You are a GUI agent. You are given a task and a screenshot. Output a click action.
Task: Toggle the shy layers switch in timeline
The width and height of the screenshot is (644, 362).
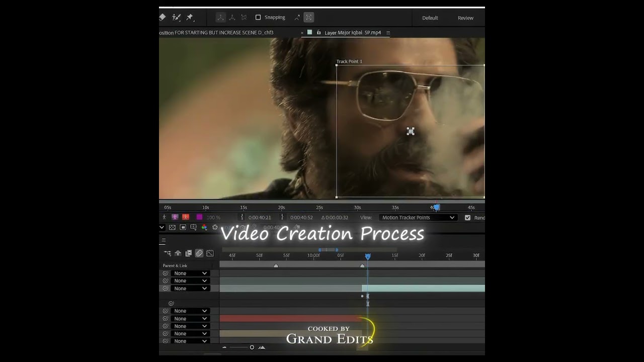(x=178, y=253)
